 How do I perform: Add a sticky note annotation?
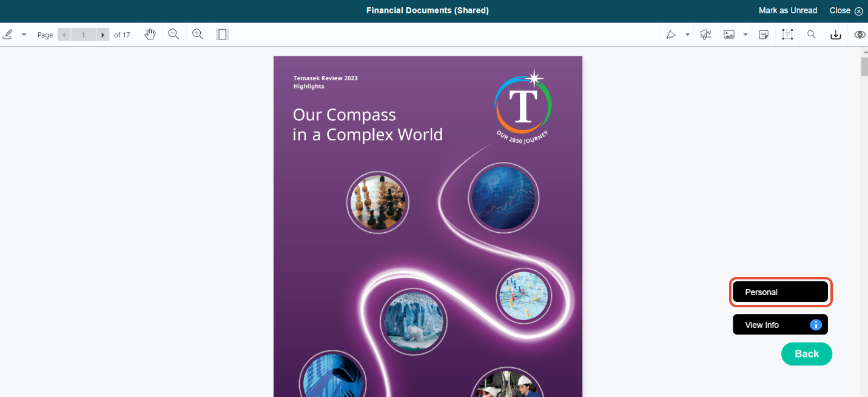pos(764,35)
